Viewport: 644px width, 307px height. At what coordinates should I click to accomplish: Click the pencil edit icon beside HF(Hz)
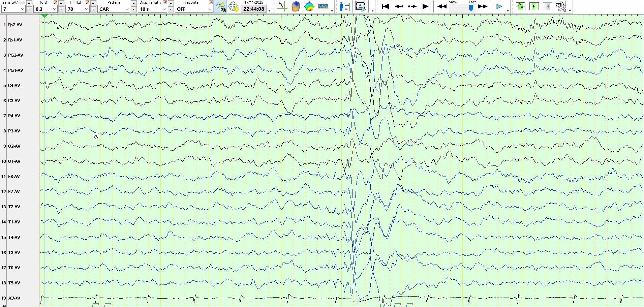(x=88, y=2)
